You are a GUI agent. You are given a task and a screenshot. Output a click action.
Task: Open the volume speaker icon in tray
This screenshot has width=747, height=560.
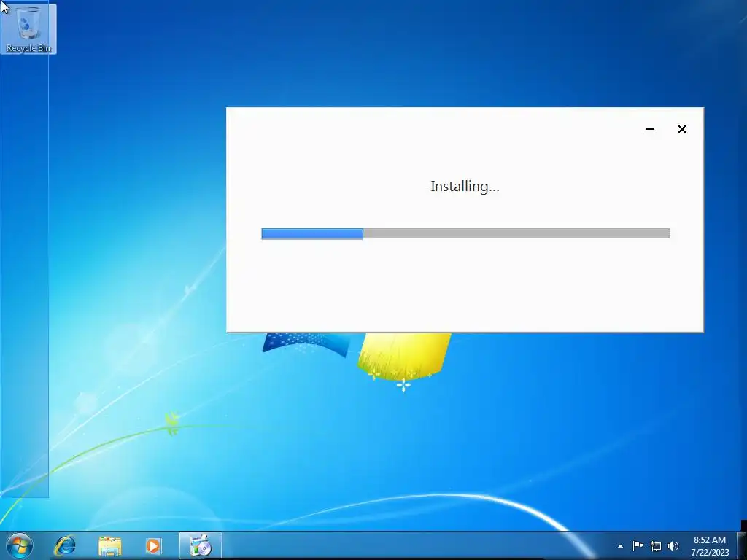click(673, 546)
